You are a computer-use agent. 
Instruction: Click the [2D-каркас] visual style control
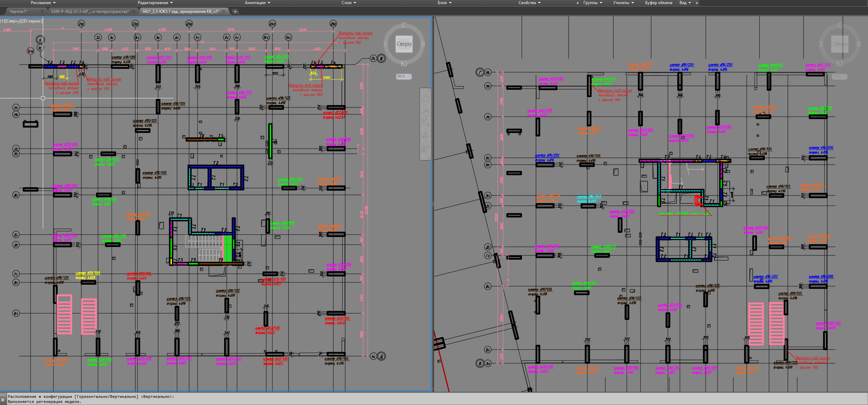point(32,21)
